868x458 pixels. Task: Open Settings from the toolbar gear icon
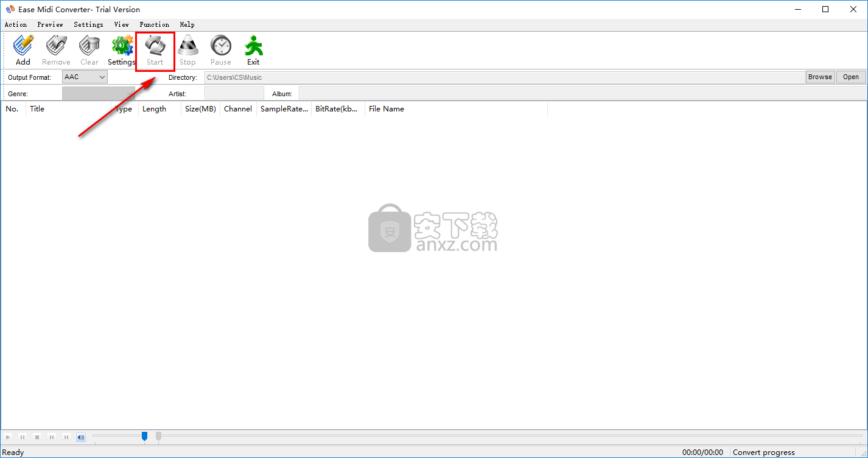coord(122,51)
